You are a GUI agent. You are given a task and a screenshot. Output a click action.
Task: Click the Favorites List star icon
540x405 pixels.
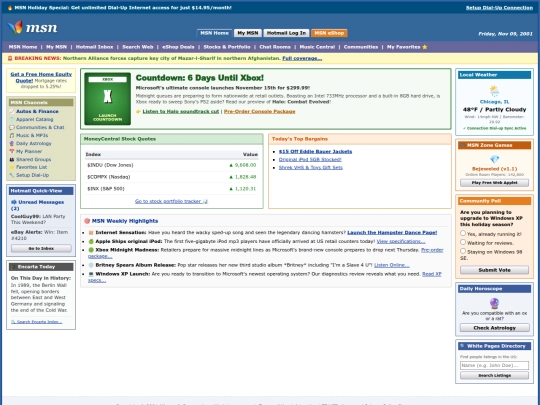point(12,167)
